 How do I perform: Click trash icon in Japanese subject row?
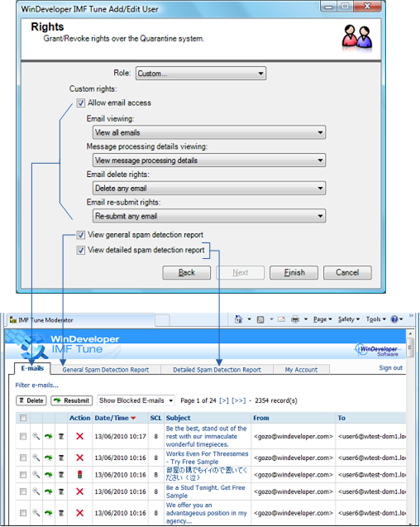click(x=61, y=475)
